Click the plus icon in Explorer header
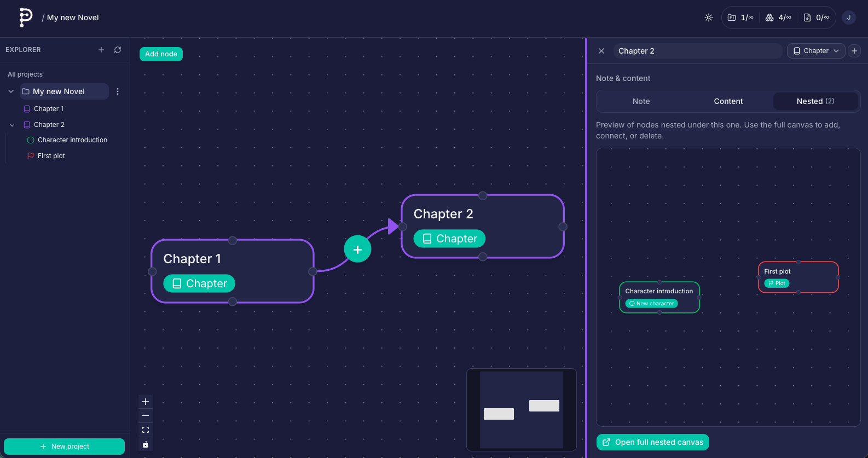Image resolution: width=868 pixels, height=458 pixels. point(101,50)
